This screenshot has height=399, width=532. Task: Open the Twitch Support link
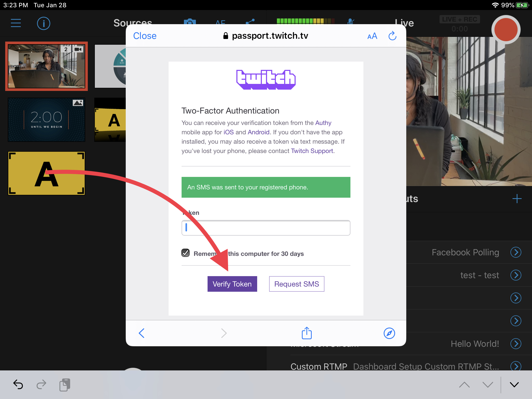pos(312,151)
